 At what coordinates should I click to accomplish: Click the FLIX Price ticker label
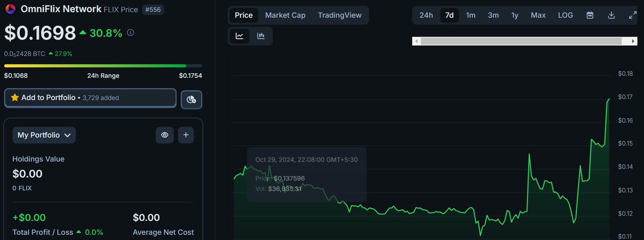(121, 10)
